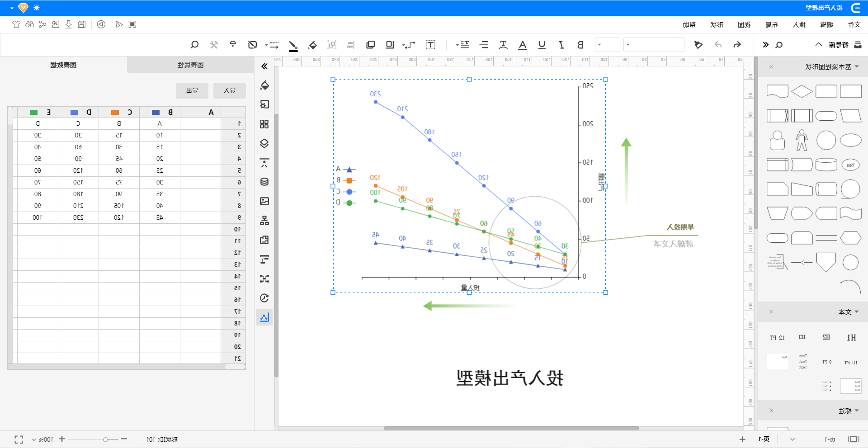Open the font size combo box
This screenshot has width=868, height=448.
click(x=607, y=45)
